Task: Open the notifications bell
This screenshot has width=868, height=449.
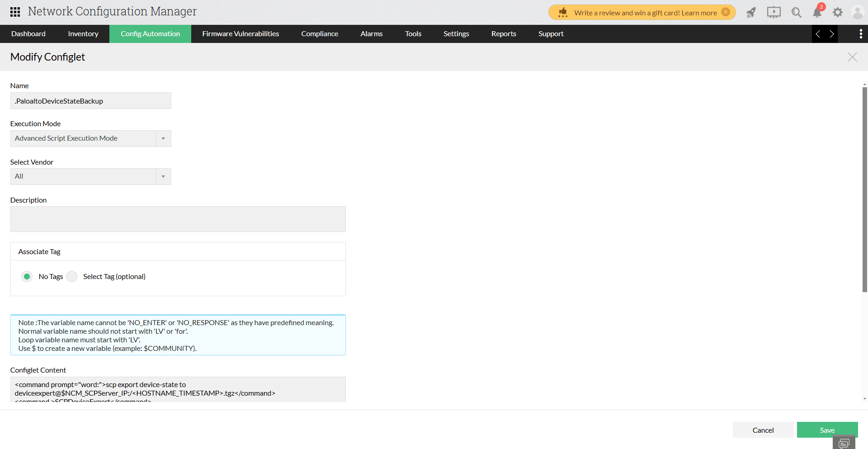Action: pyautogui.click(x=817, y=13)
